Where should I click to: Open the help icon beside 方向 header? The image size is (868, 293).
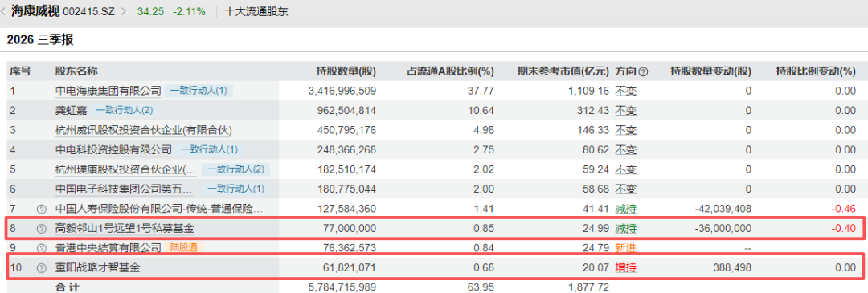(x=643, y=71)
